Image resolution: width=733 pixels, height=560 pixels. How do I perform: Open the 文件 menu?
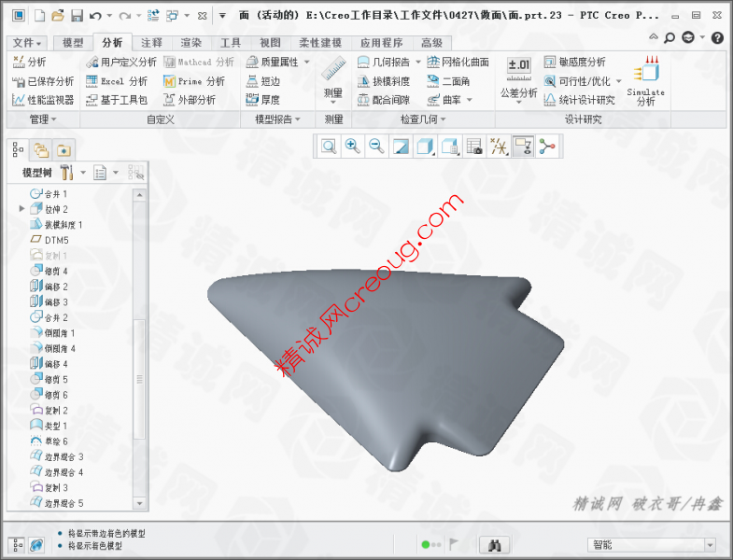(x=26, y=43)
